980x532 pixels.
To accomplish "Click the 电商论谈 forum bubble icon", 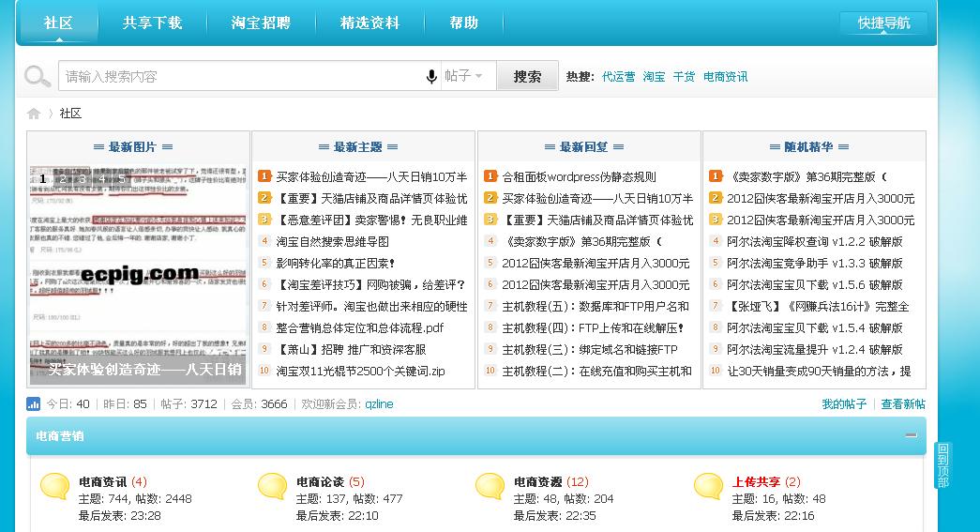I will click(x=273, y=487).
